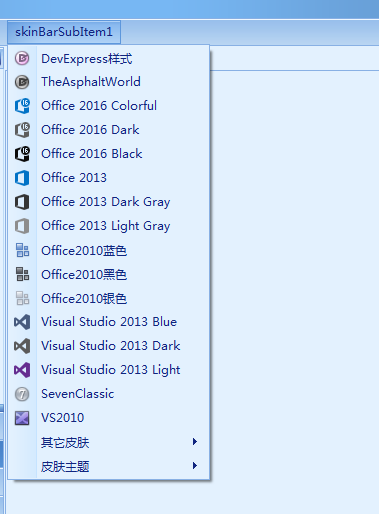Click the Office2010黑色 skin icon

(x=22, y=274)
